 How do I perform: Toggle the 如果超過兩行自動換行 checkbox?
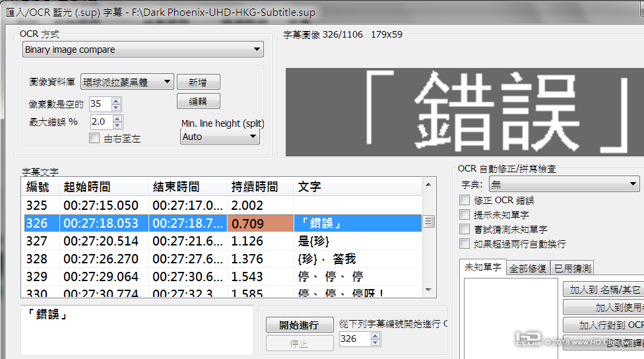[x=465, y=244]
